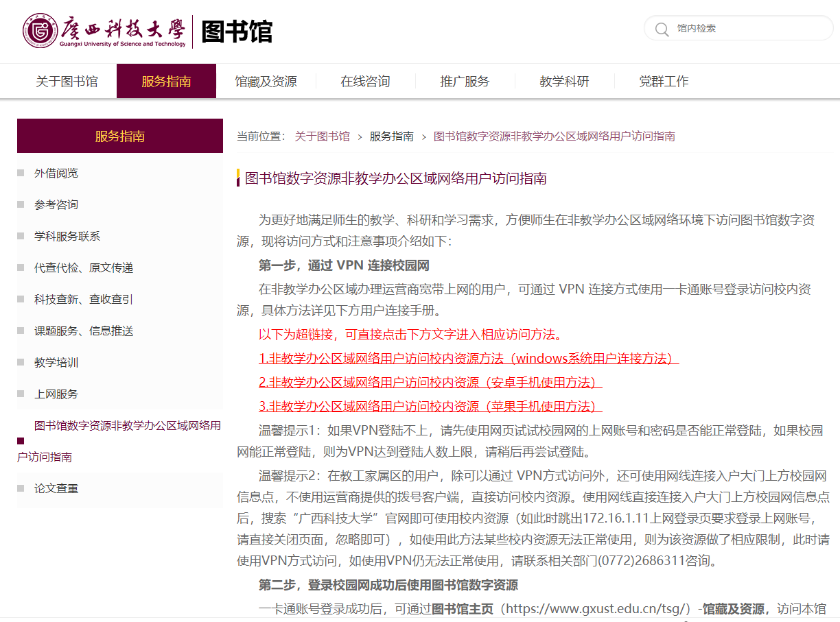Click the 第一步，通过 VPN 连接校园网 heading

[x=344, y=265]
